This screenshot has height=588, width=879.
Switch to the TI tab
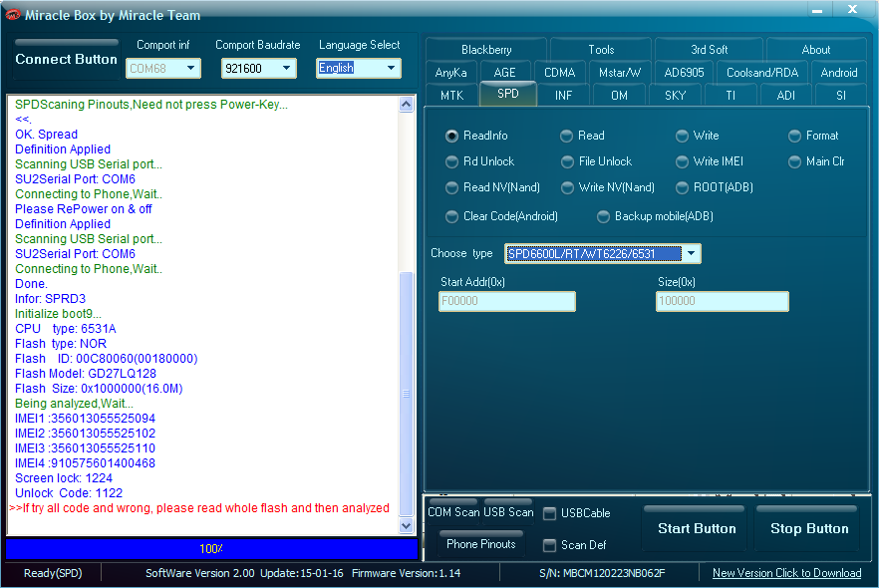coord(731,96)
